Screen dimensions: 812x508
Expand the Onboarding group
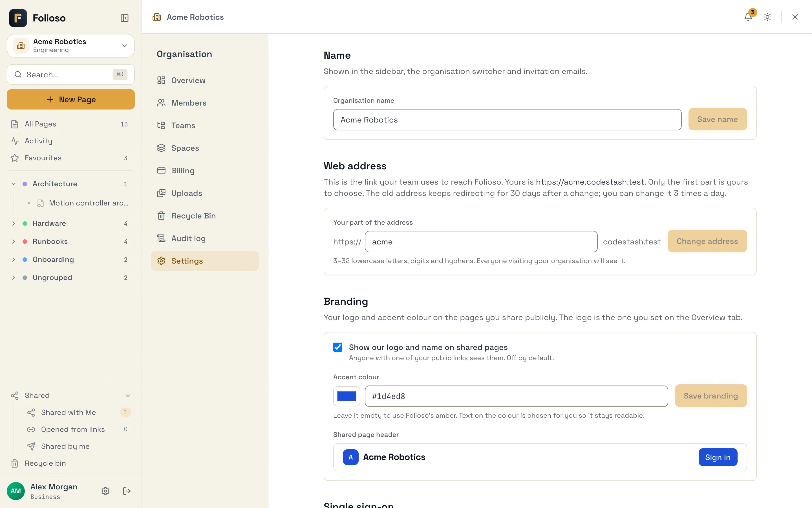click(x=14, y=259)
